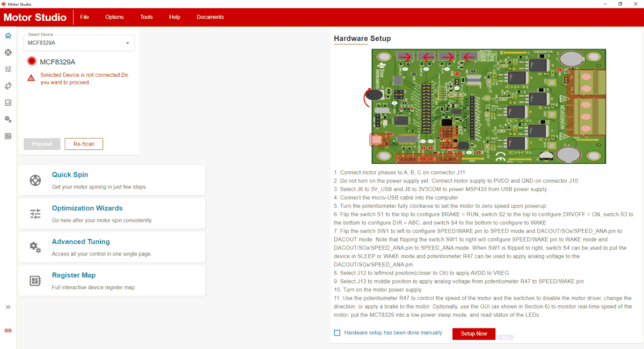Click the red warning triangle icon

pos(31,78)
